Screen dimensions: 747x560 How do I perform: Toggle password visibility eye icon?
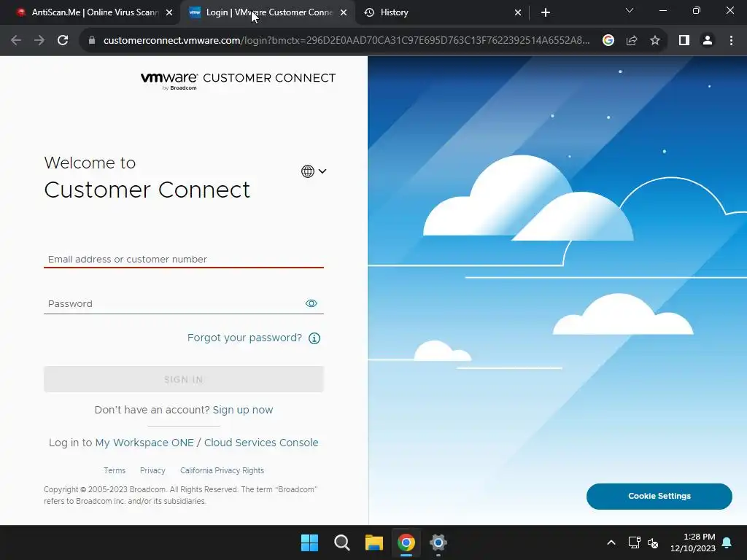311,303
